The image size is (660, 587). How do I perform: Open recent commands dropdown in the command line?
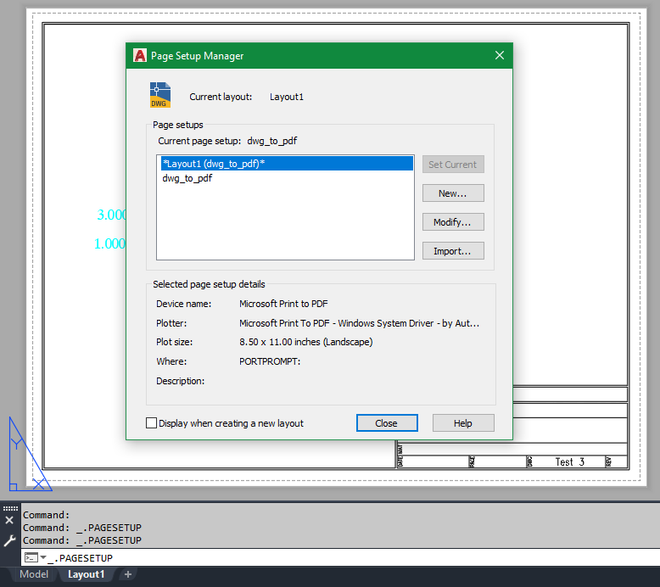[x=43, y=558]
